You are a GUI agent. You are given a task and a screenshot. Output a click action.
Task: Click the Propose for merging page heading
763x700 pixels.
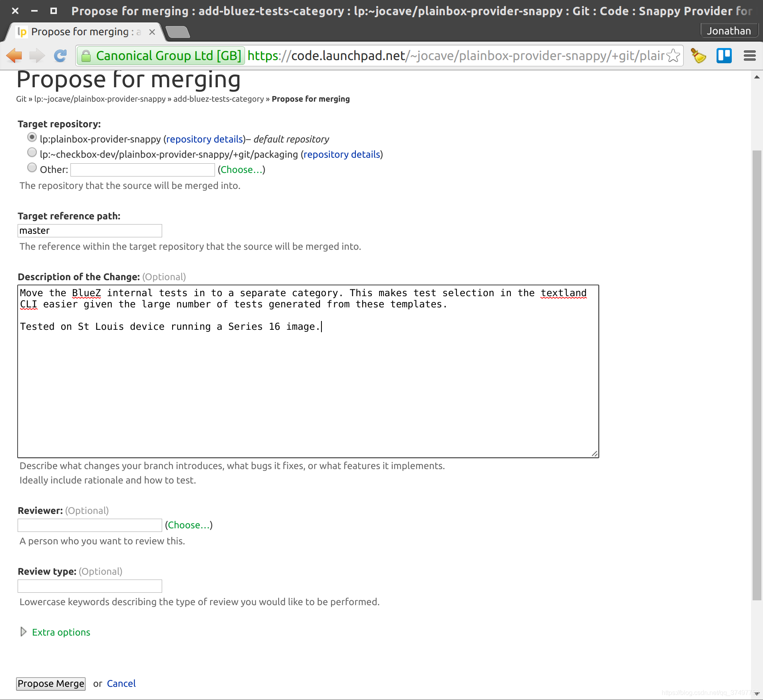129,80
